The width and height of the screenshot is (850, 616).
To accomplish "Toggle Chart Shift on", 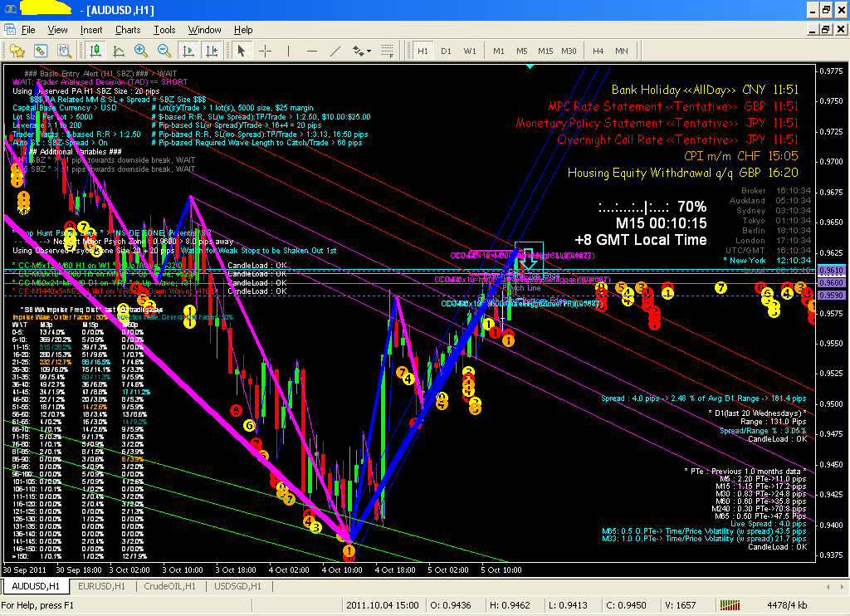I will click(x=212, y=51).
